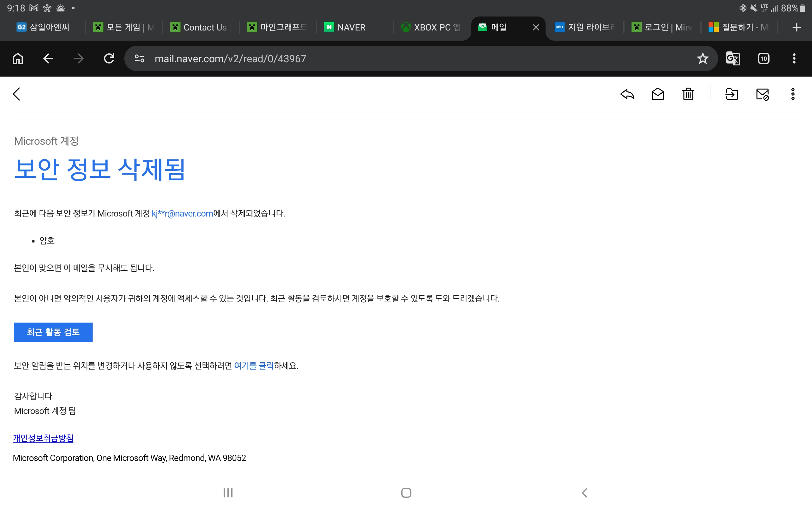Click the 암호 bullet item
This screenshot has width=812, height=508.
47,241
